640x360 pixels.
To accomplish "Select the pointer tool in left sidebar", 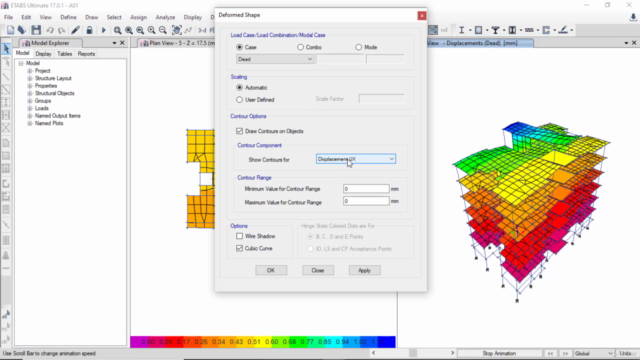I will [6, 49].
